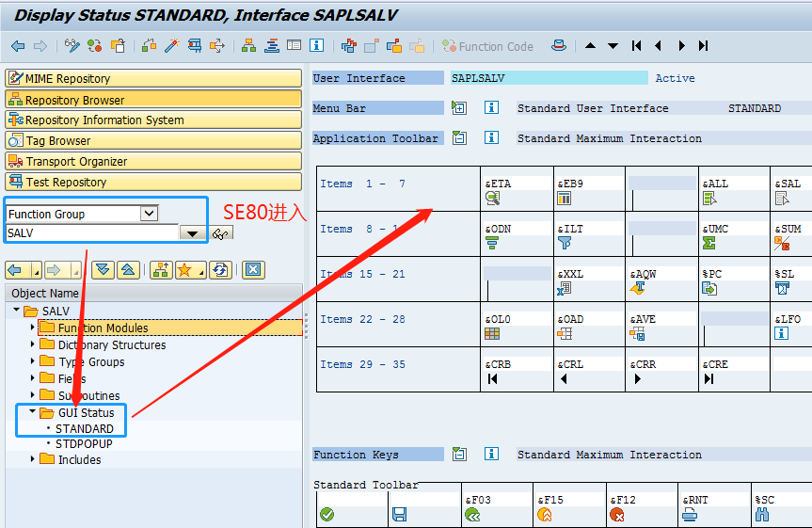The image size is (812, 528).
Task: Click the save disk icon in Standard Toolbar
Action: [x=399, y=515]
